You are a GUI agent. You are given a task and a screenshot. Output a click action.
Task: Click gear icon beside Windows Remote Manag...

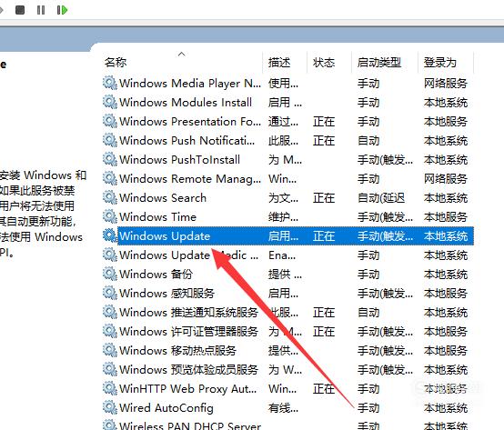[110, 178]
